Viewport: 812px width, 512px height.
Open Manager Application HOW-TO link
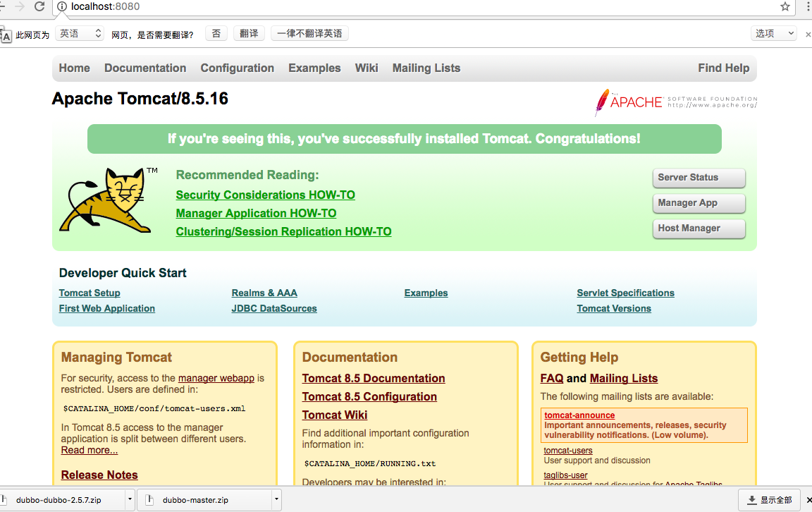256,214
